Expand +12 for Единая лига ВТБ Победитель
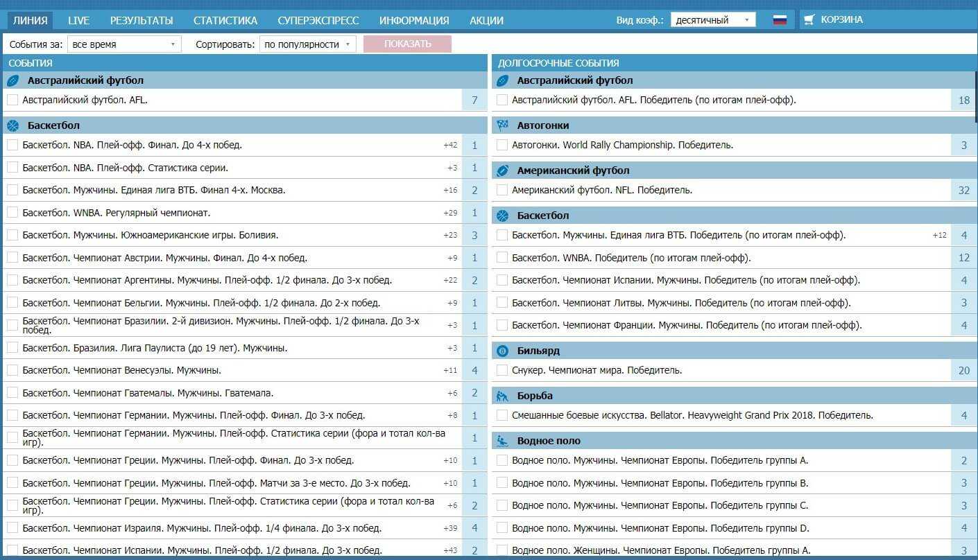 (x=939, y=235)
